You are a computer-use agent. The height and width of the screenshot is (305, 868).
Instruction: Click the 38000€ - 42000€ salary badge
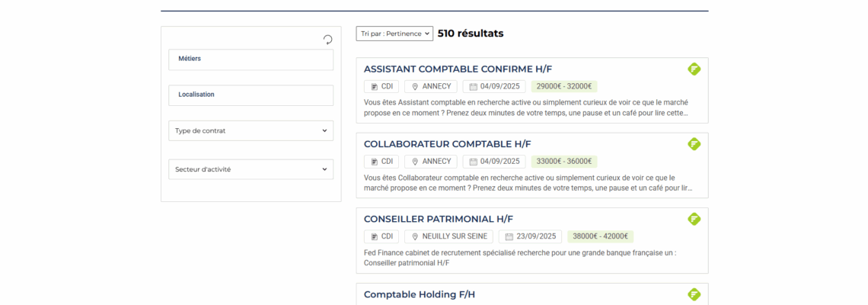click(600, 236)
